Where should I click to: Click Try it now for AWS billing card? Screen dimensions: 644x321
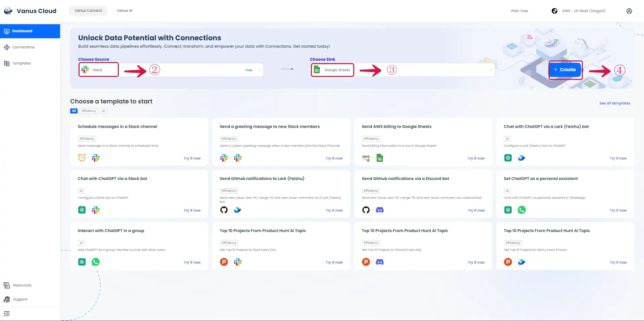(x=476, y=158)
